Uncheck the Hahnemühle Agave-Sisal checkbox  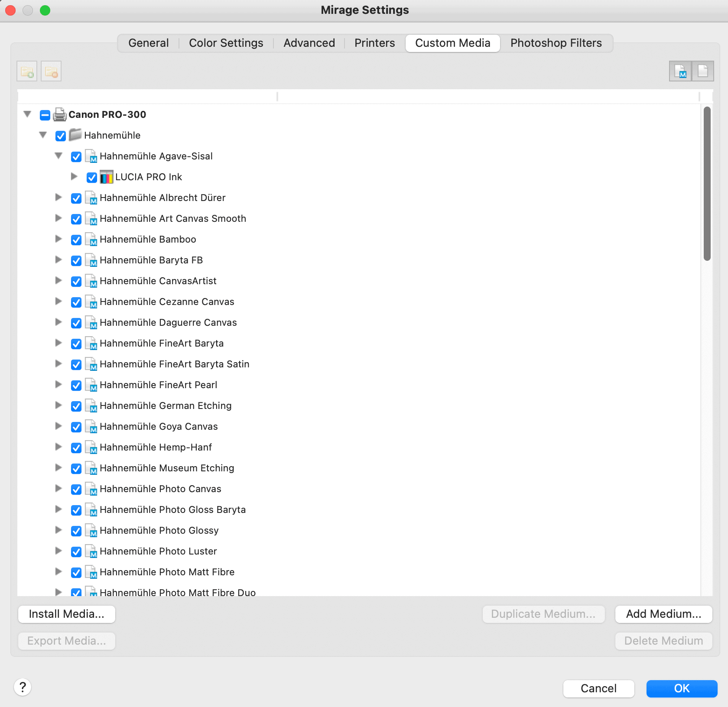76,157
